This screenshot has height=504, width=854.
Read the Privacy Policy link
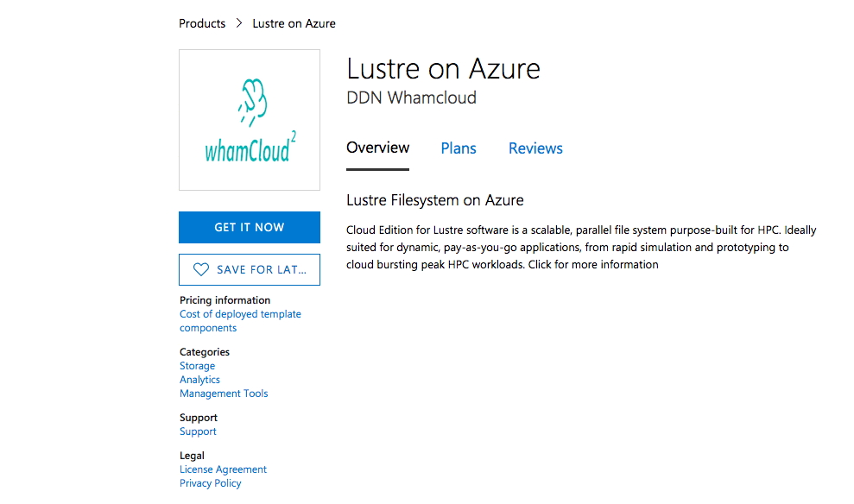tap(210, 482)
